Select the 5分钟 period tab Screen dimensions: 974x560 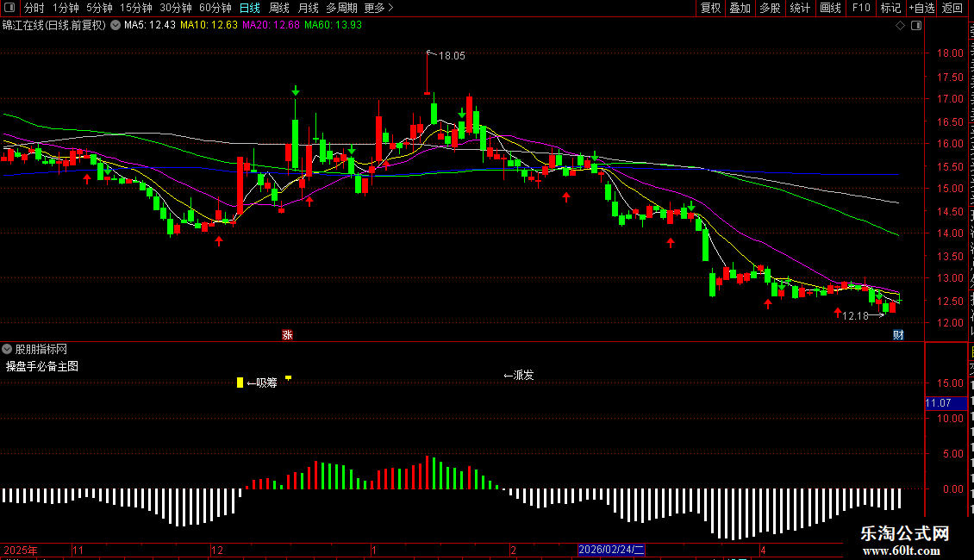[x=99, y=8]
